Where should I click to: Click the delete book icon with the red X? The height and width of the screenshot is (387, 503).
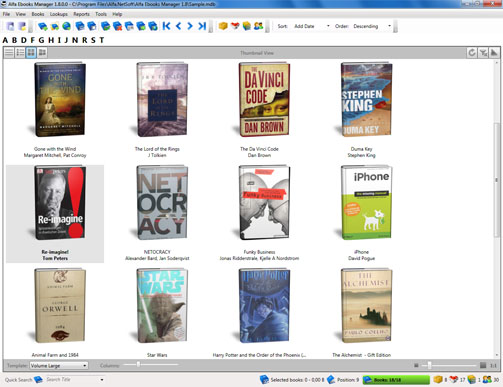pos(117,26)
